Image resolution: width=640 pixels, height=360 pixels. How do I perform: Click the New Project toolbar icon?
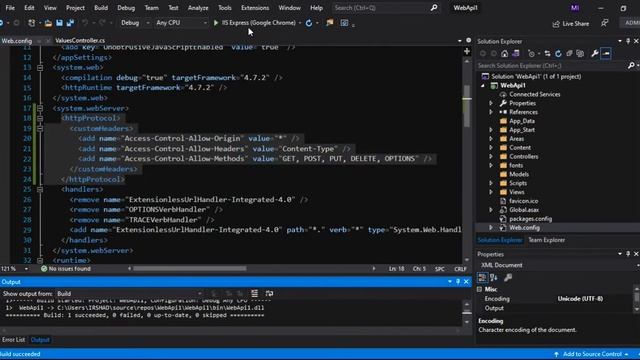pyautogui.click(x=31, y=23)
